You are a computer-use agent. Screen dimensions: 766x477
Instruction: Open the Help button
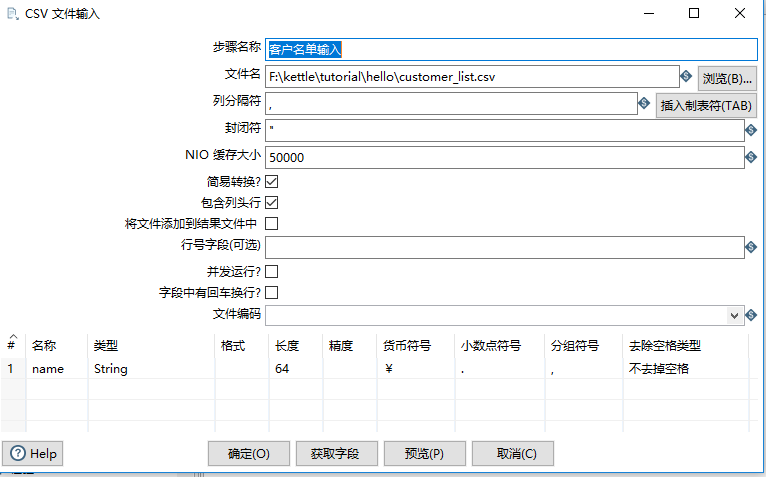33,454
